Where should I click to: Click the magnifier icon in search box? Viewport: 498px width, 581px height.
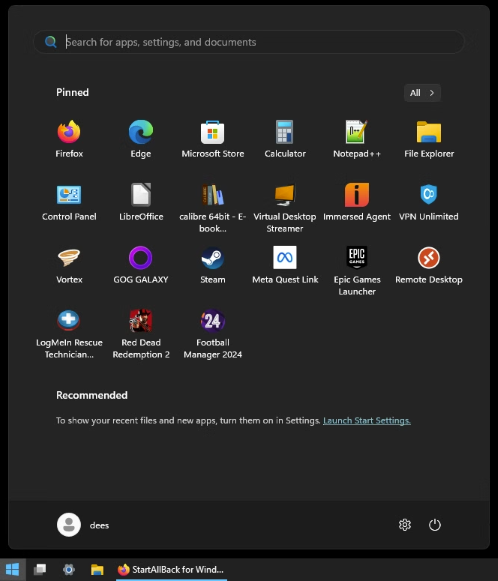coord(51,42)
